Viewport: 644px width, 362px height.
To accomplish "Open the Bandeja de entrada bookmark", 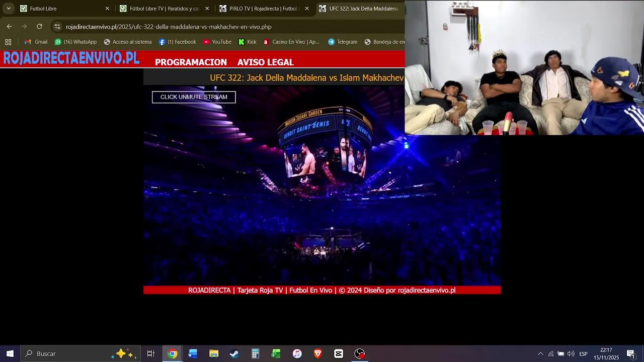I will click(x=384, y=42).
